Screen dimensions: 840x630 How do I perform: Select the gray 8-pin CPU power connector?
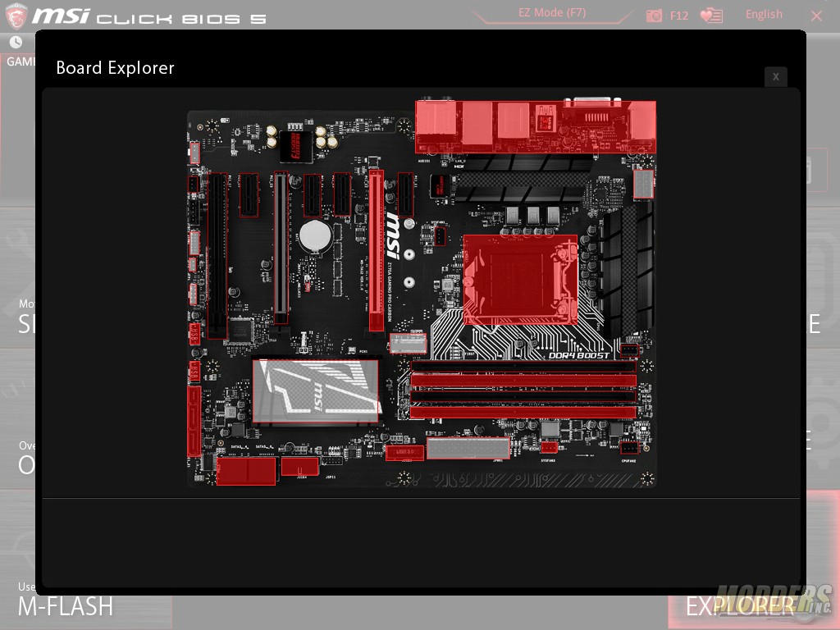[x=643, y=184]
